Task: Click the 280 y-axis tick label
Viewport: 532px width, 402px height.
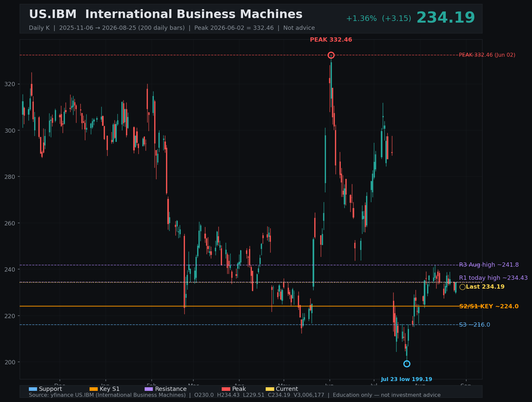Action: (x=10, y=177)
